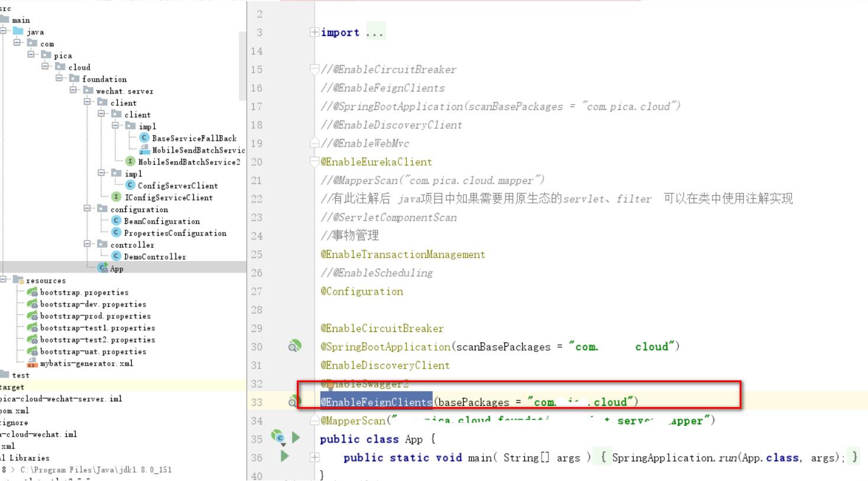
Task: Click the DemoController class icon
Action: click(x=116, y=256)
